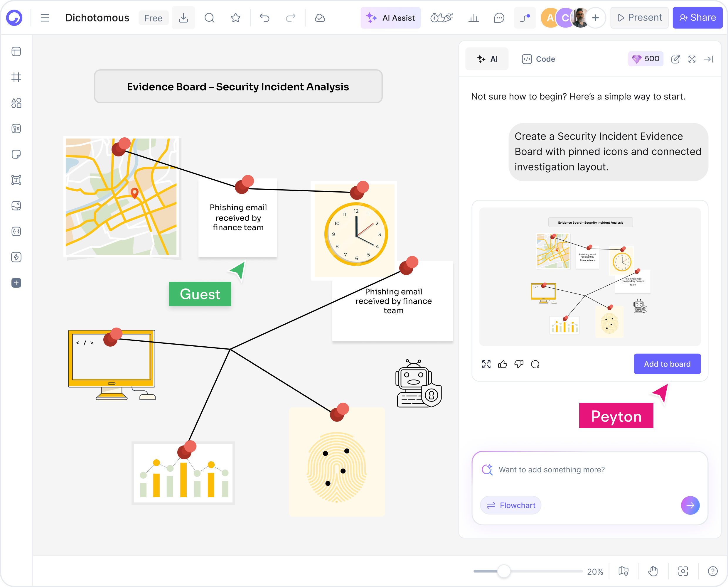Open the image sticker tool in sidebar

[x=16, y=205]
